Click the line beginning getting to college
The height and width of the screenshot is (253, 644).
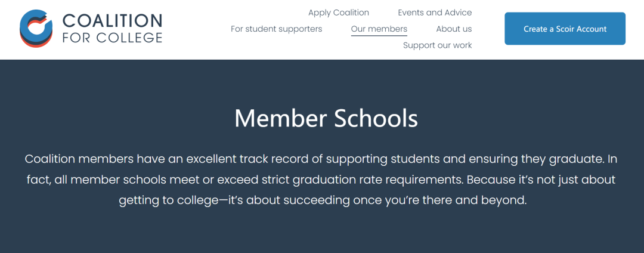(323, 201)
